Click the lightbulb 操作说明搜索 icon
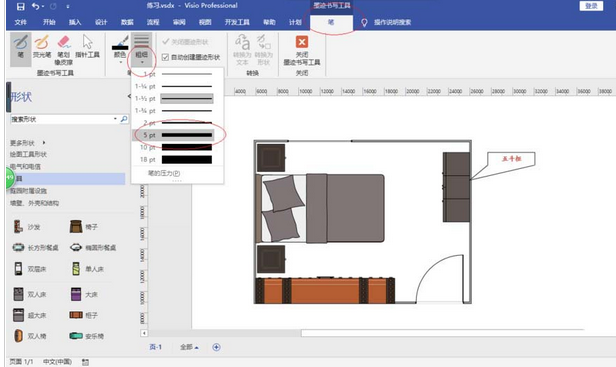 tap(364, 22)
